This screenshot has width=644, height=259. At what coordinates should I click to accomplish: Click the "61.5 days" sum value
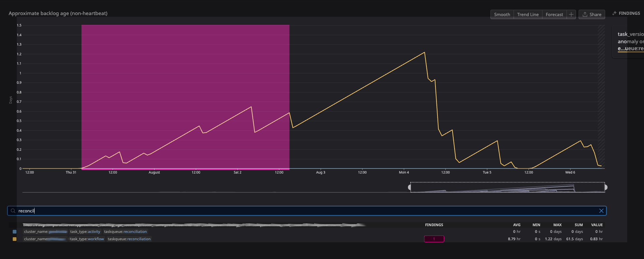click(575, 239)
